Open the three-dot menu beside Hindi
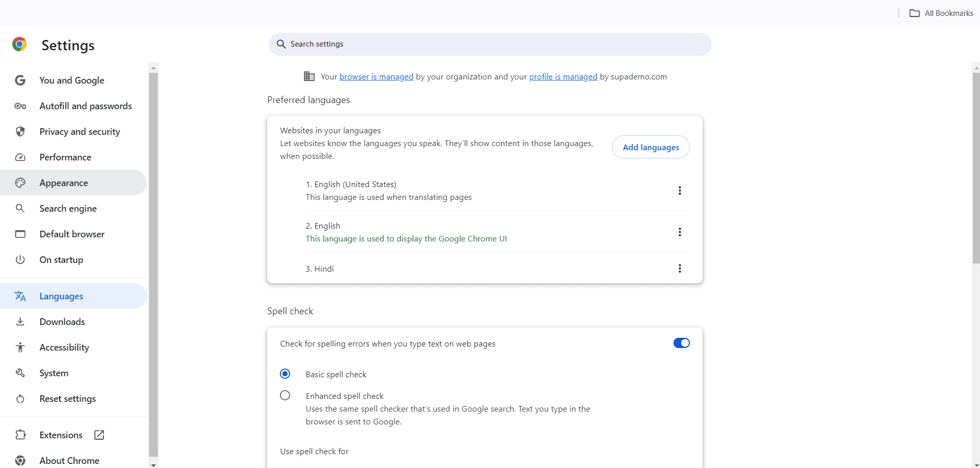This screenshot has width=980, height=468. click(x=679, y=268)
